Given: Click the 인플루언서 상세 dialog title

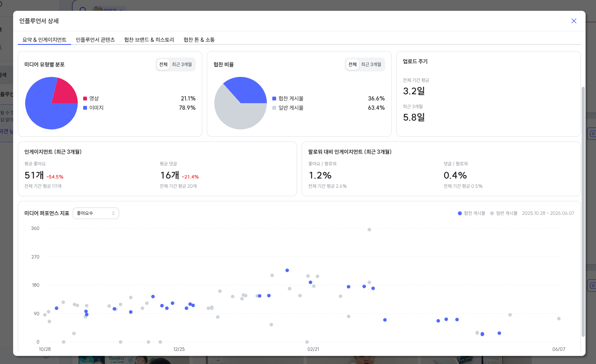Looking at the screenshot, I should tap(39, 21).
